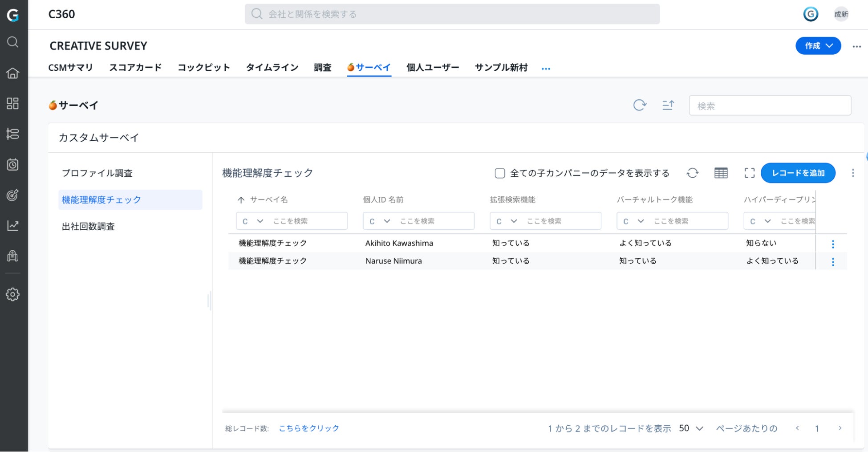Open filter operator dropdown under サーベイ名
868x452 pixels.
tap(253, 221)
